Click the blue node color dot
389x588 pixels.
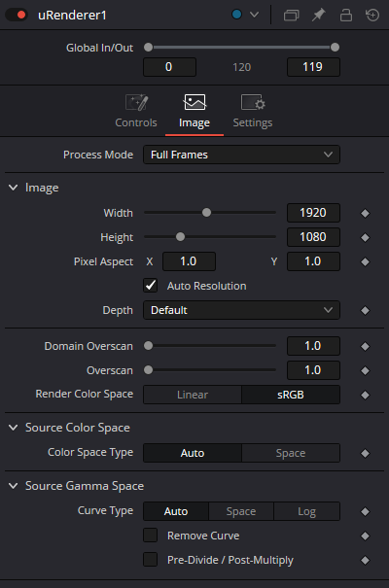tap(236, 15)
